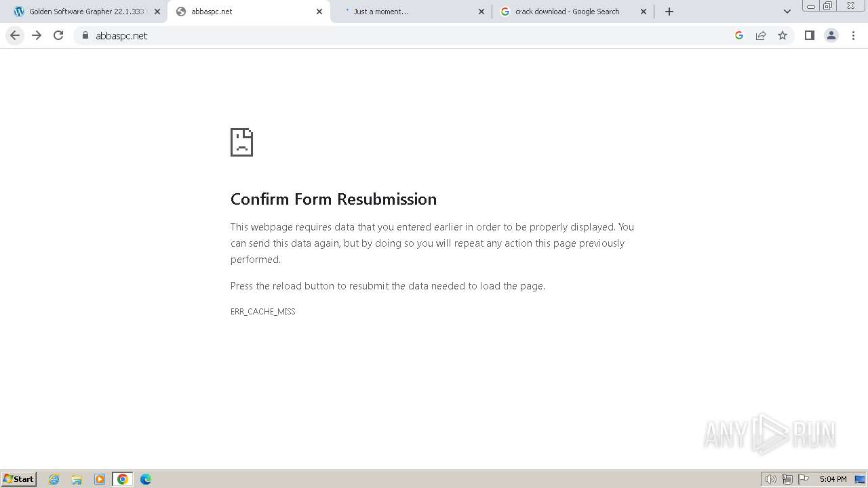The image size is (868, 488).
Task: Click the sad page error icon
Action: (241, 142)
